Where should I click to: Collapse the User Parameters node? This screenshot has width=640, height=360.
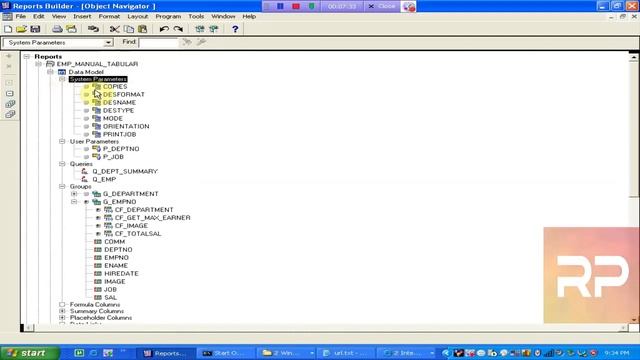[x=62, y=142]
